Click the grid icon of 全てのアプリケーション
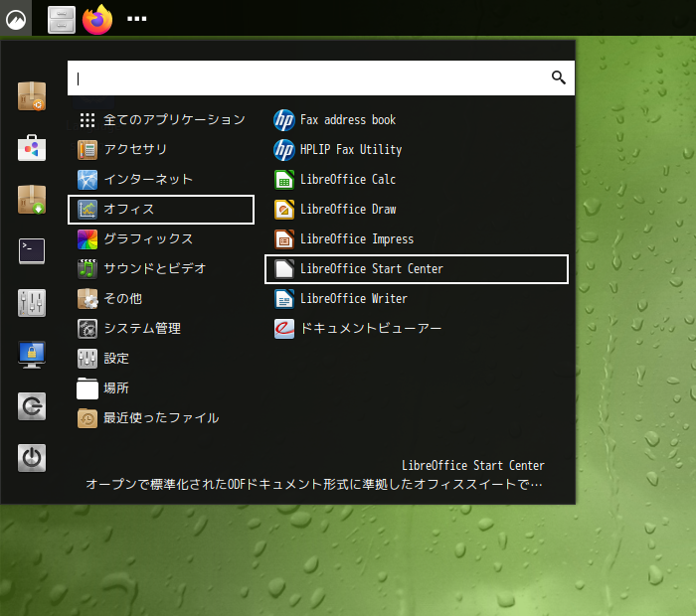 pyautogui.click(x=87, y=120)
